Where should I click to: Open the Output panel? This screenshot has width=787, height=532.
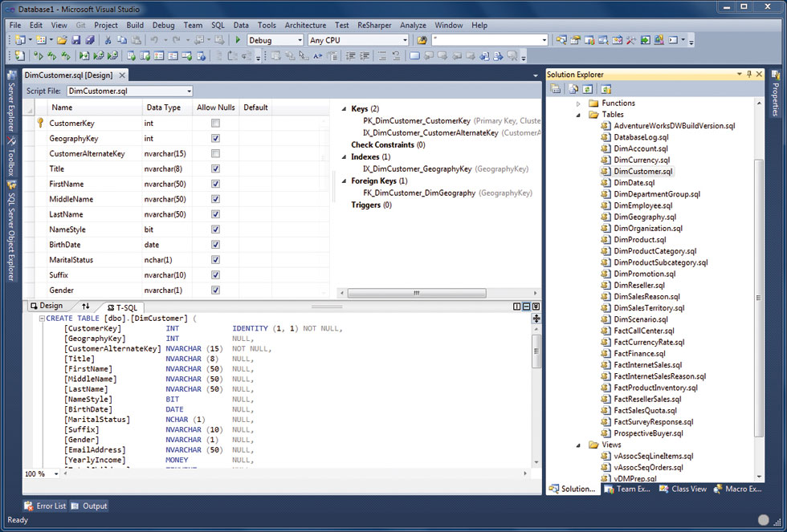tap(89, 506)
